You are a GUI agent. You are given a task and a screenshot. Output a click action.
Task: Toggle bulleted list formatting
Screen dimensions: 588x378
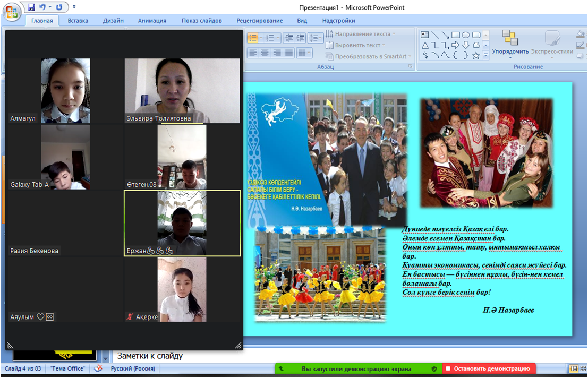coord(253,38)
